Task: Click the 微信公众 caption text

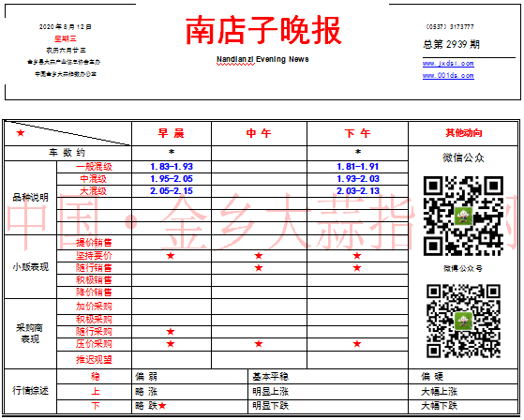Action: coord(463,157)
